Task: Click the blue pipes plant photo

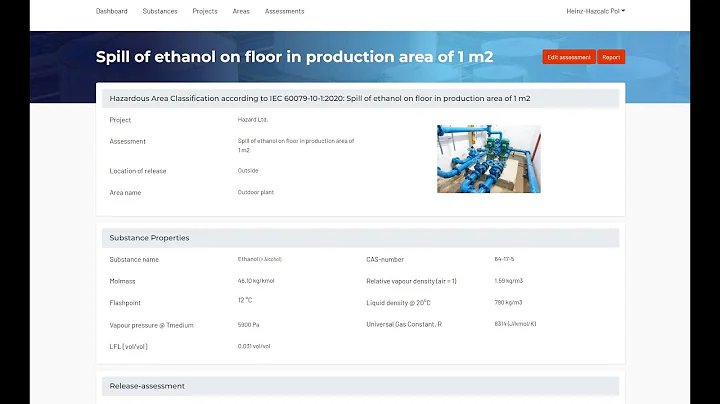Action: [489, 159]
